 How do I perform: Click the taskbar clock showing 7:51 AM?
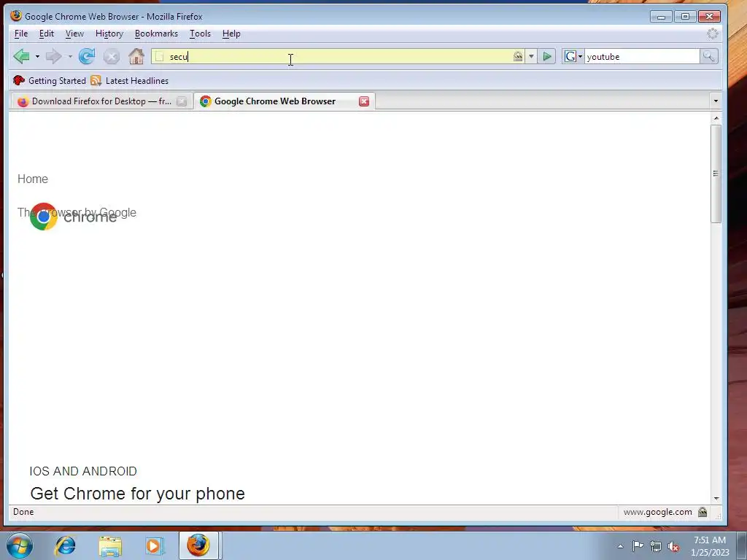click(710, 546)
